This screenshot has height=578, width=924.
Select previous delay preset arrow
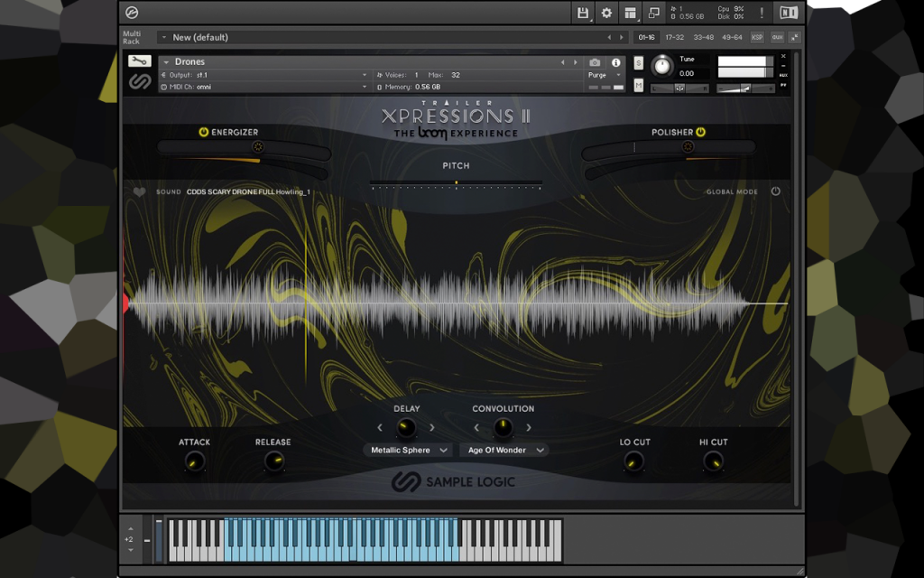coord(380,427)
